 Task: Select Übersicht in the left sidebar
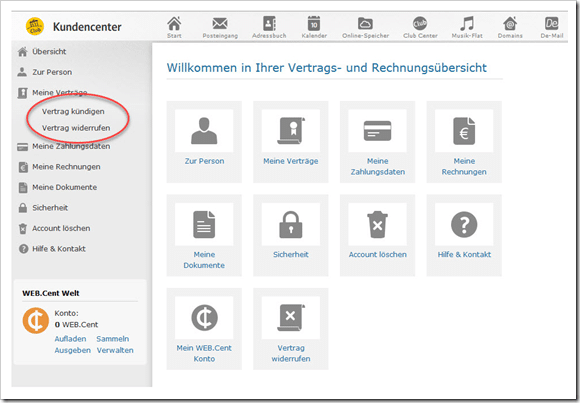[x=49, y=52]
